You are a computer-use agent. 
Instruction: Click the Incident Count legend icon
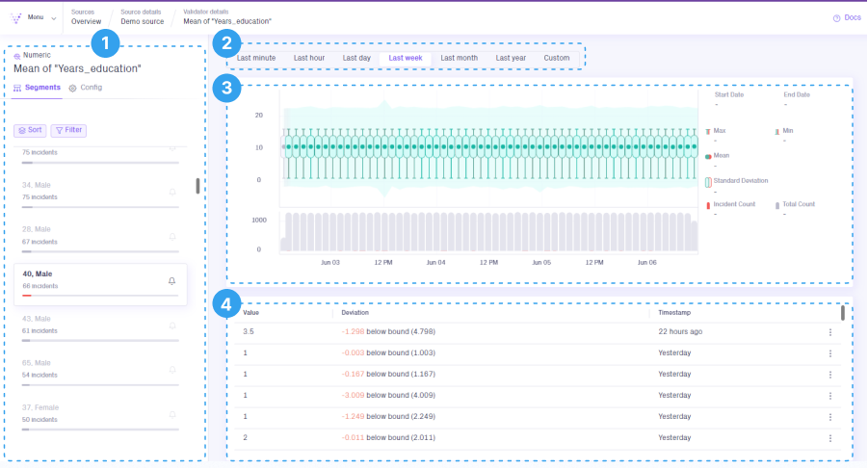tap(708, 205)
